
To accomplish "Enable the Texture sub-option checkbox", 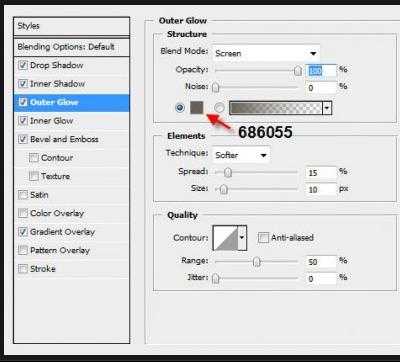I will pos(34,176).
